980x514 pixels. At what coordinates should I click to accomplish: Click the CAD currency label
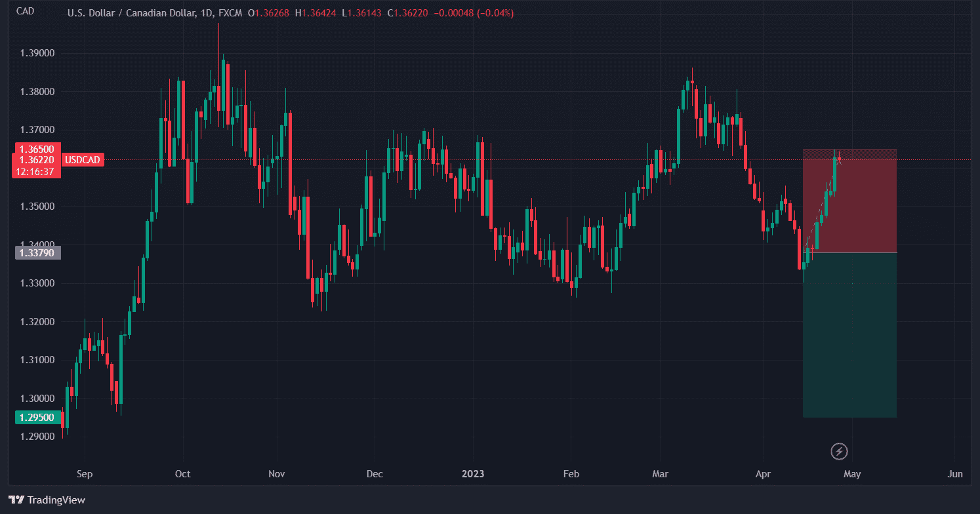pyautogui.click(x=26, y=11)
